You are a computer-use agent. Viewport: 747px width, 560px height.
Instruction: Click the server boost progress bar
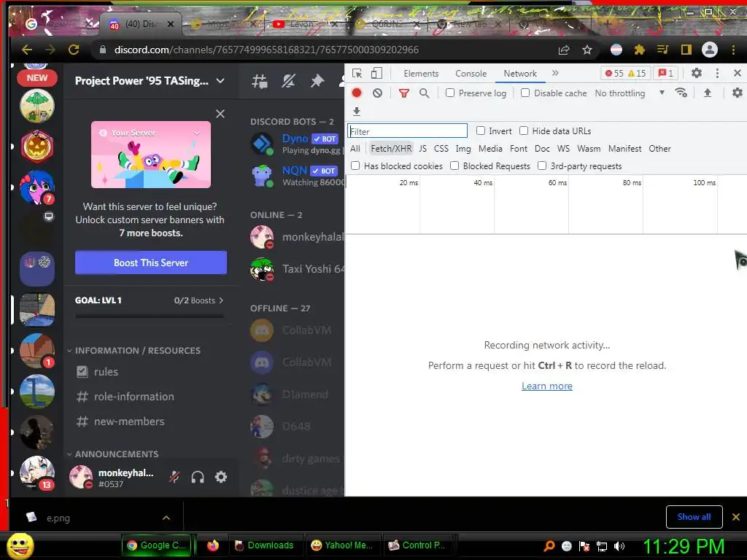pyautogui.click(x=149, y=316)
